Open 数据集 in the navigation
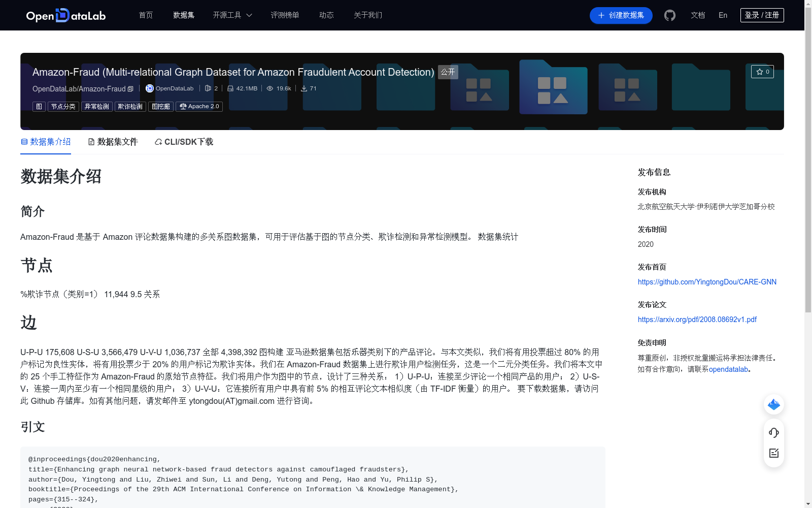This screenshot has height=508, width=812. 184,15
